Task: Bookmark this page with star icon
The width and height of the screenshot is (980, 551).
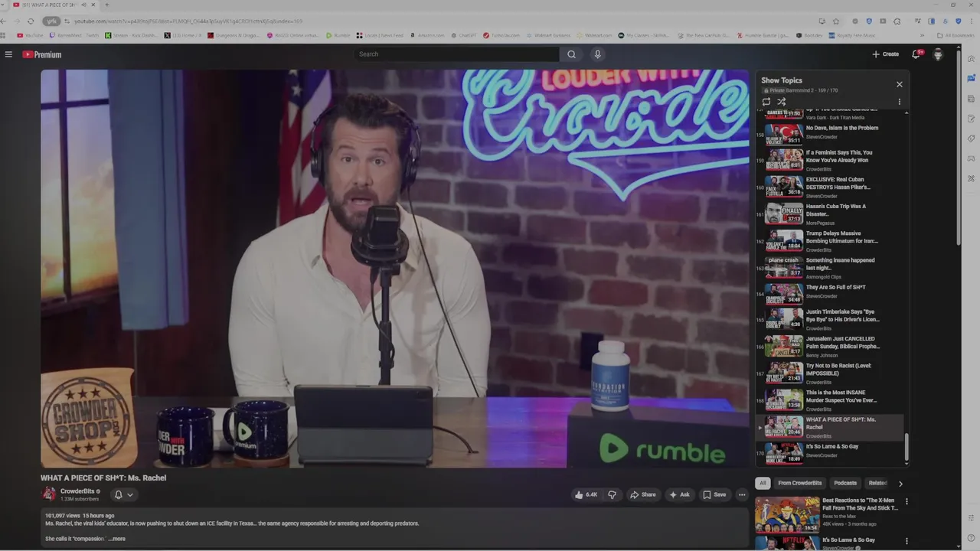Action: (835, 21)
